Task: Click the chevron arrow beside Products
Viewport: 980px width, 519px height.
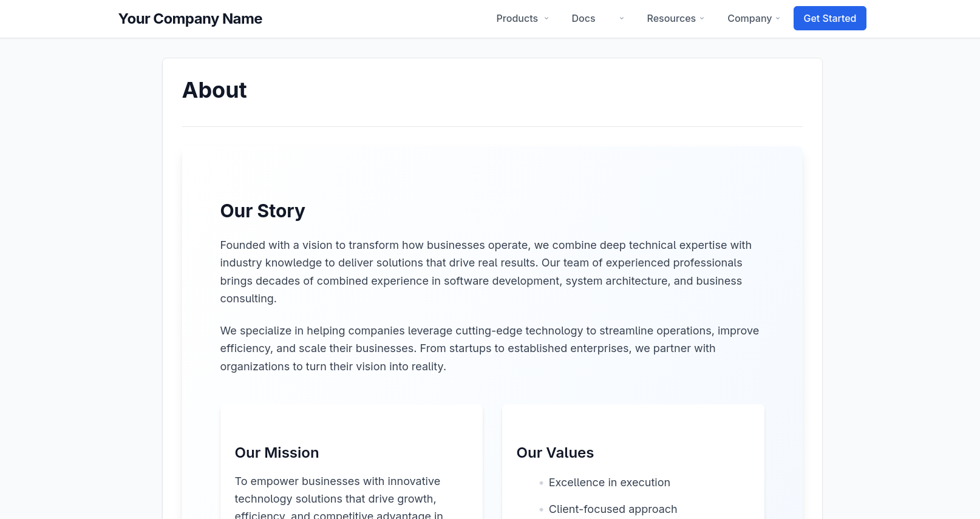Action: [x=546, y=18]
